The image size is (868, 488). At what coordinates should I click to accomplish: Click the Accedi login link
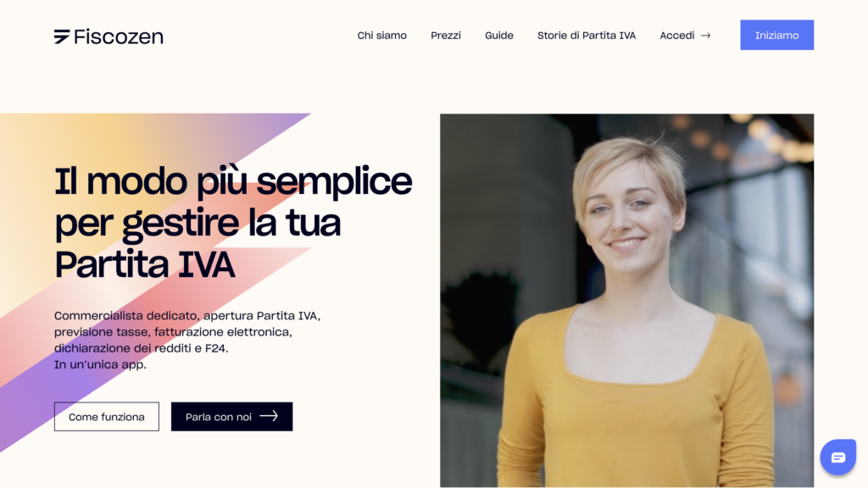tap(677, 36)
